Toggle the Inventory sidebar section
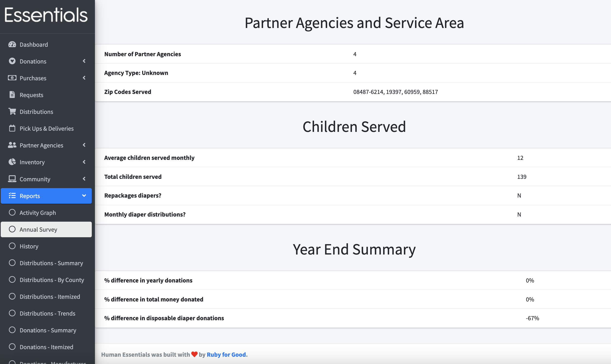The image size is (611, 364). click(47, 162)
